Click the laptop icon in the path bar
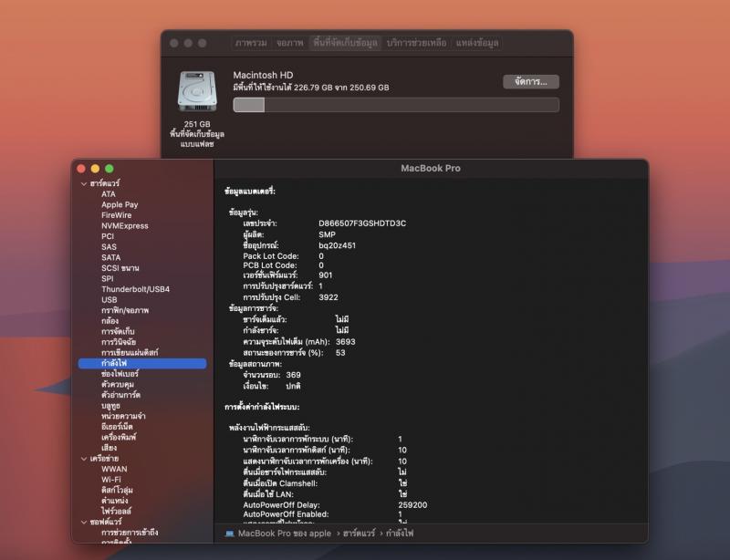 click(x=229, y=534)
